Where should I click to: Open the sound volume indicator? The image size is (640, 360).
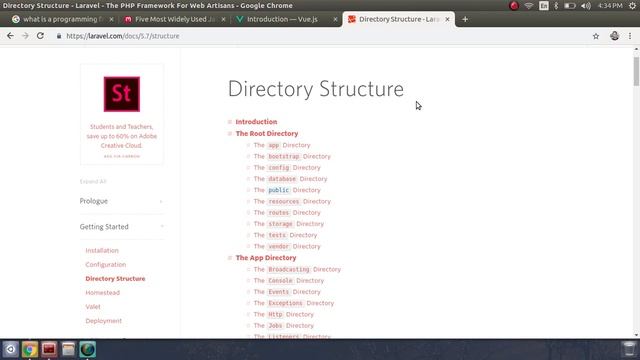coord(586,6)
